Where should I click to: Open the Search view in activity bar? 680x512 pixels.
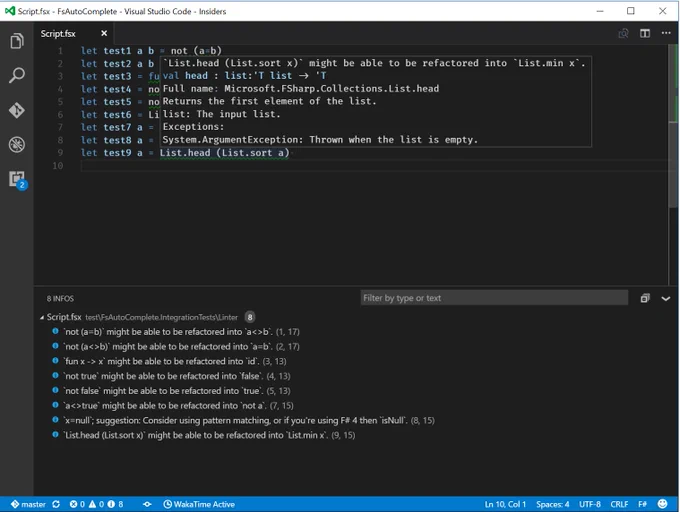pos(17,75)
